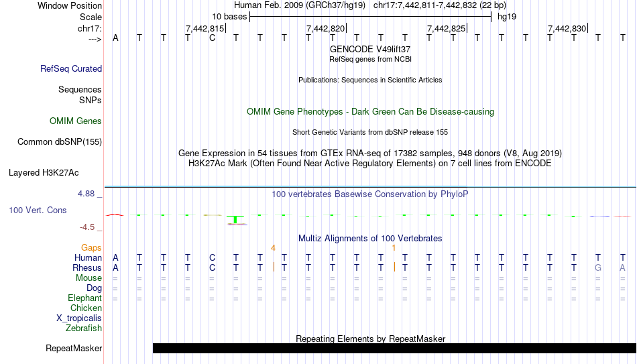Click the gray G base in the Rhesus row

click(598, 267)
